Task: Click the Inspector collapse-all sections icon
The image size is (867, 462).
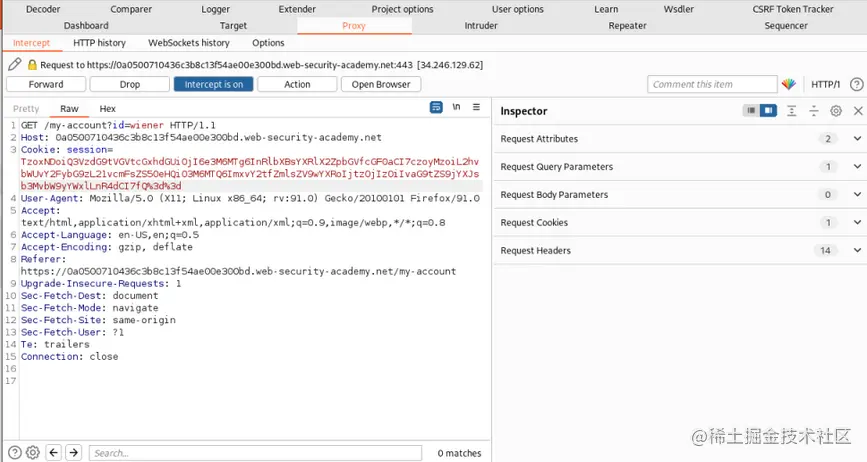Action: 814,111
